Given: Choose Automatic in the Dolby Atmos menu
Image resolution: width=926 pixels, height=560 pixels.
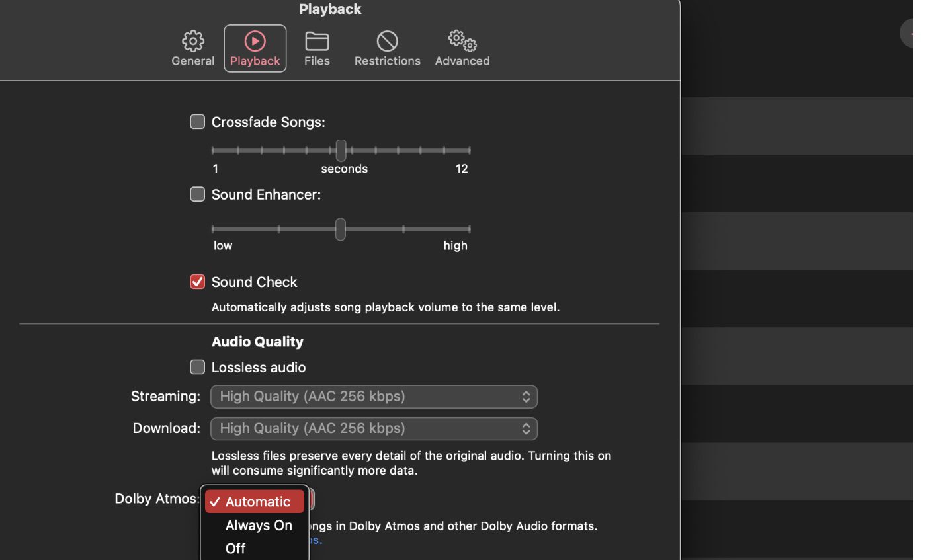Looking at the screenshot, I should tap(255, 502).
